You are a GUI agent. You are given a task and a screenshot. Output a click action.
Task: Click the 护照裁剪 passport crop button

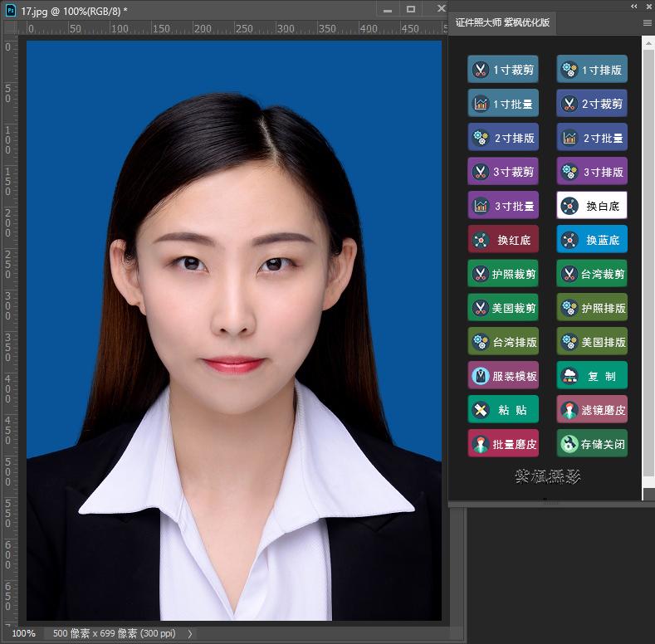click(x=503, y=273)
